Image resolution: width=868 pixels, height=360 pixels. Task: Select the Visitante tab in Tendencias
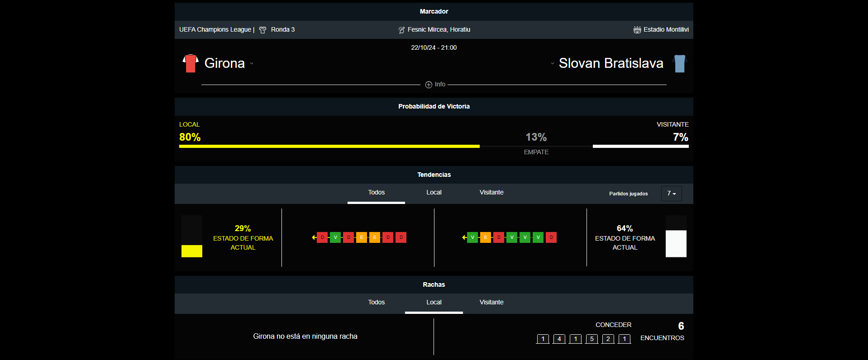pos(491,193)
